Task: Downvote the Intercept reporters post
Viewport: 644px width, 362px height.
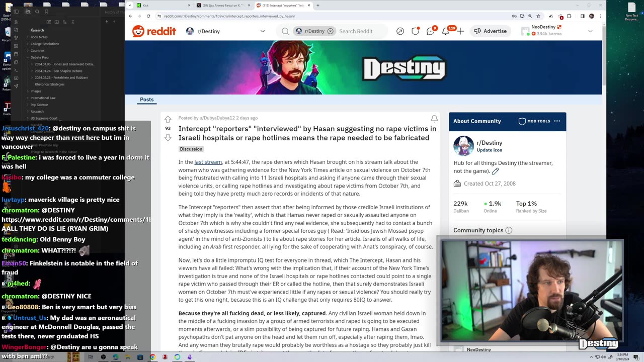Action: click(168, 138)
